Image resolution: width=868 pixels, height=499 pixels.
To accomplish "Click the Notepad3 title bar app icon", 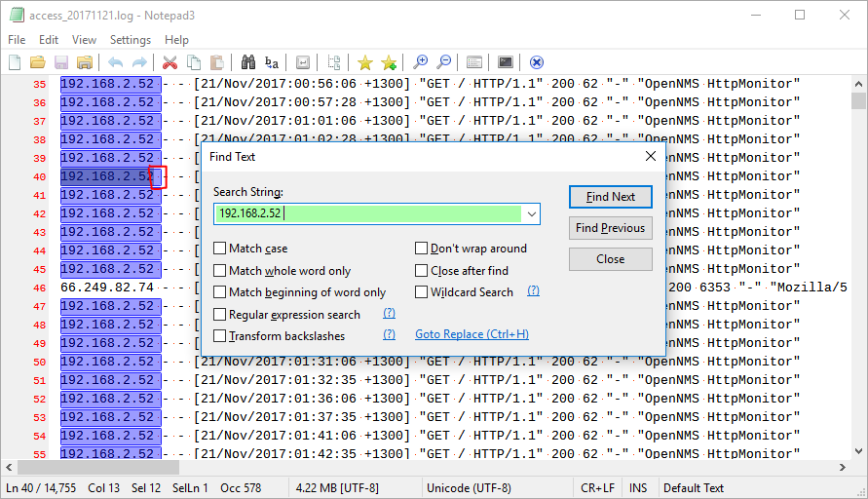I will click(x=17, y=15).
